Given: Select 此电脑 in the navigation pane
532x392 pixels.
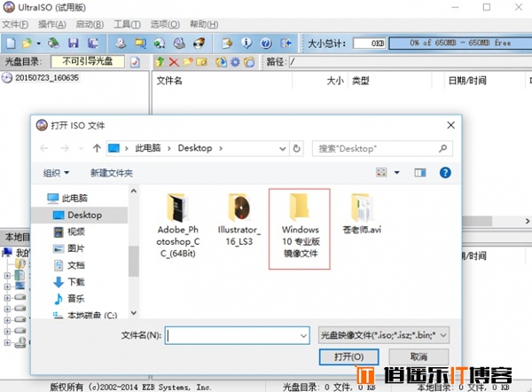Looking at the screenshot, I should coord(68,198).
